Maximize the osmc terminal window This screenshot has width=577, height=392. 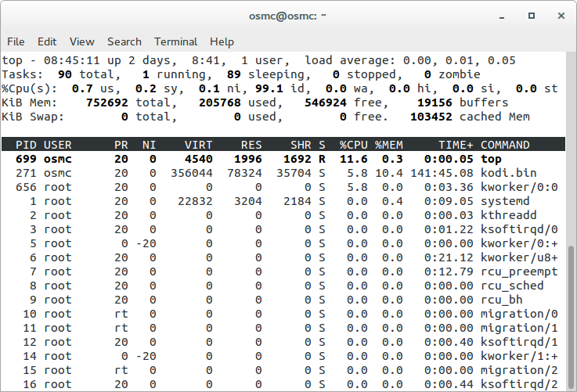[532, 16]
